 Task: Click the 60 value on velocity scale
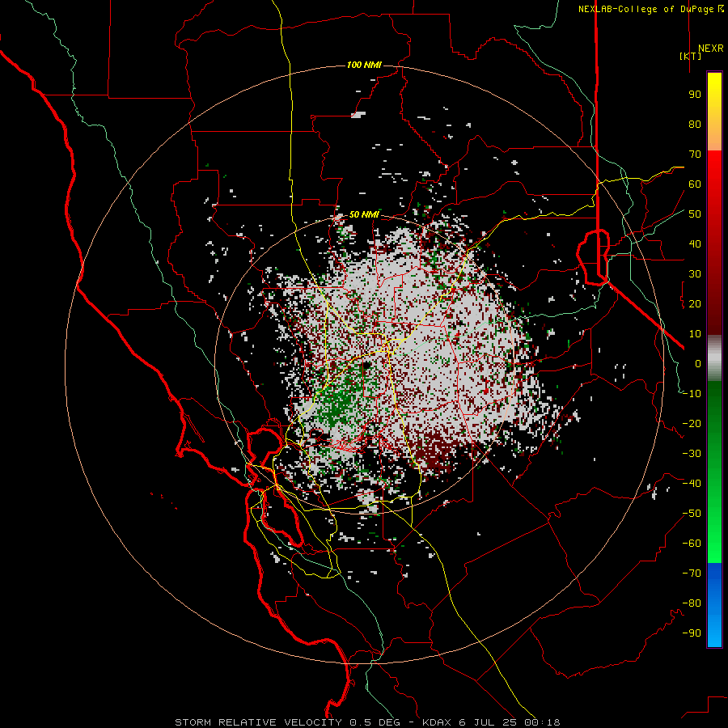pyautogui.click(x=695, y=184)
